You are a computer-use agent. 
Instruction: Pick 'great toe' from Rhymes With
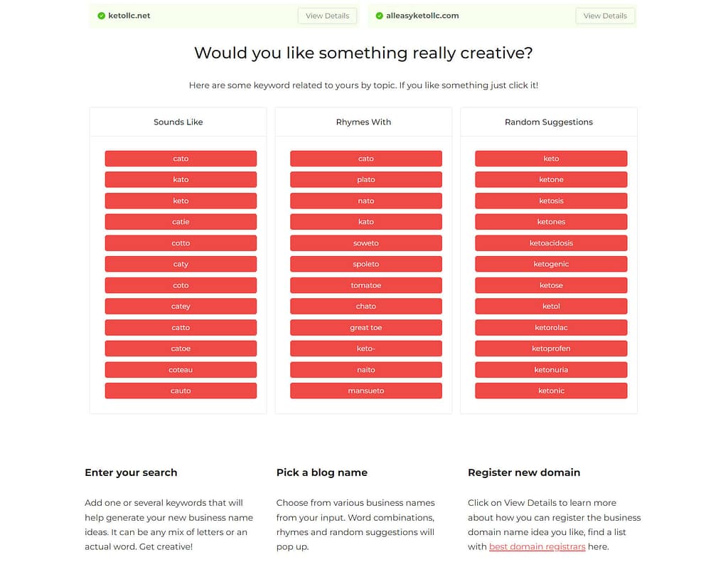(366, 328)
